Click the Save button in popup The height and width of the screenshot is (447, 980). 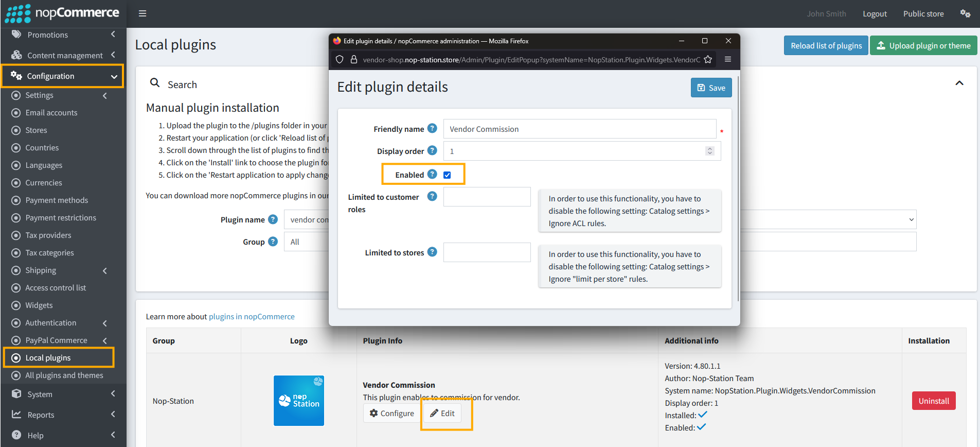711,88
